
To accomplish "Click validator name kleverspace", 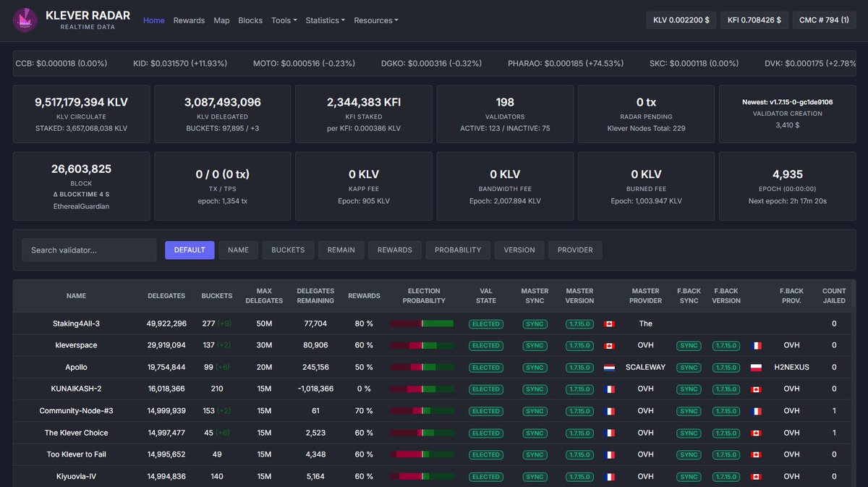I will coord(76,345).
